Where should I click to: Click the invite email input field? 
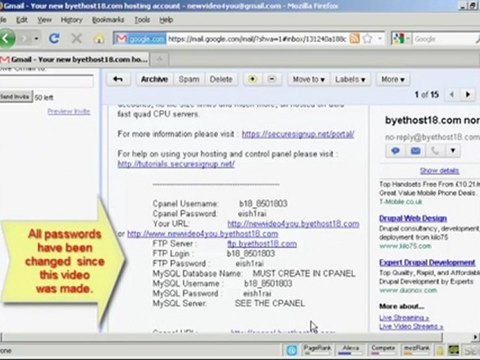tap(46, 81)
